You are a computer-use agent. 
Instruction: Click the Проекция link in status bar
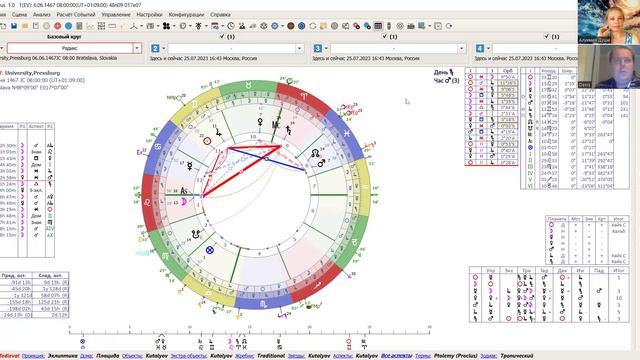tap(33, 356)
